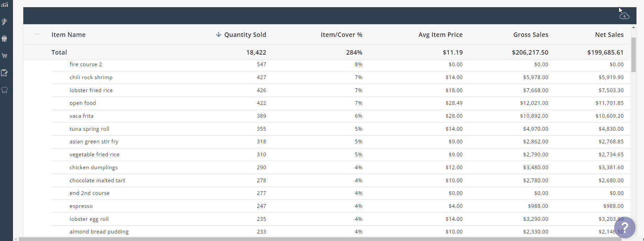
Task: Open the staff group sidebar icon
Action: [4, 39]
